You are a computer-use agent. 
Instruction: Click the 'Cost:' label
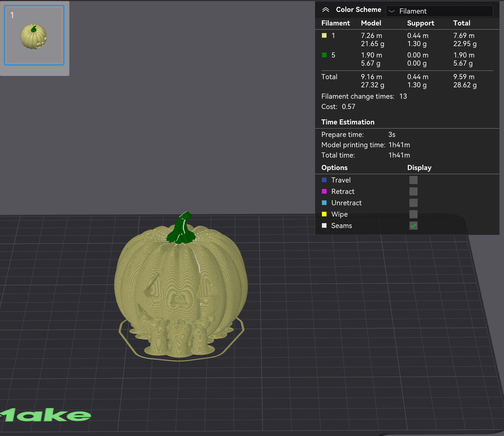pos(329,107)
